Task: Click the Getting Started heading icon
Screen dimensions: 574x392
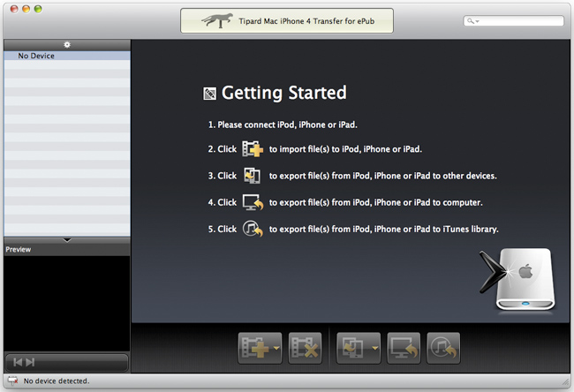Action: coord(210,94)
